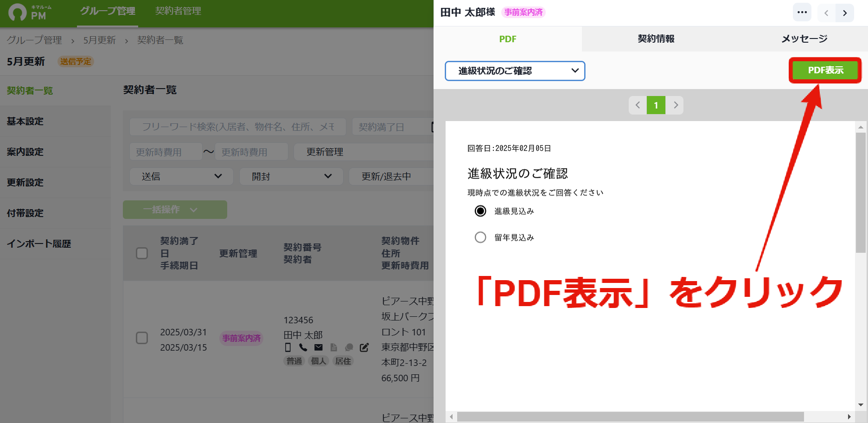
Task: Click the mail envelope icon under 田中 太郎
Action: 319,347
